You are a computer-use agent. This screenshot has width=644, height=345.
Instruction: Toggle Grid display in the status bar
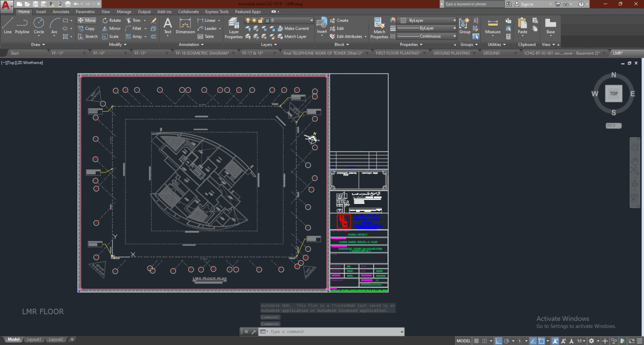point(476,340)
